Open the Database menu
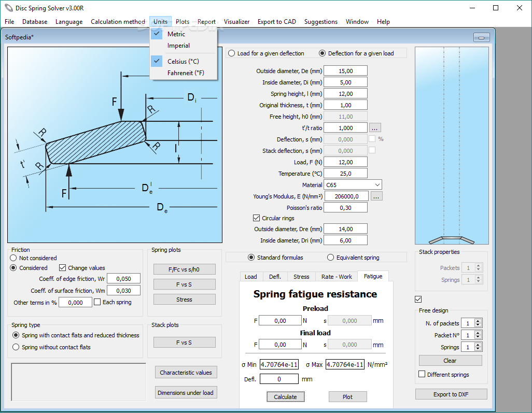This screenshot has width=532, height=413. [x=35, y=22]
